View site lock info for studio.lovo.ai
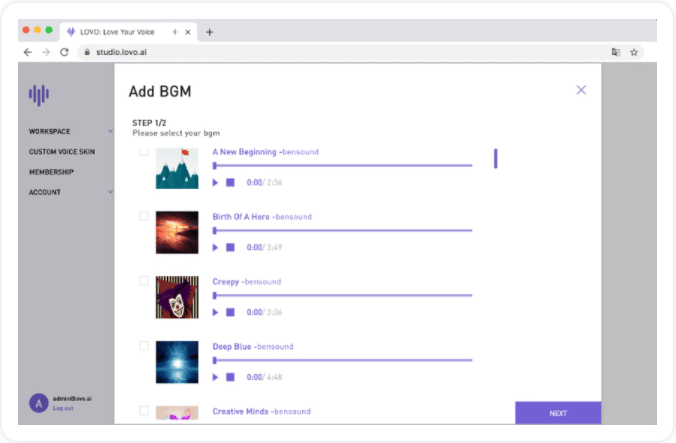 87,52
